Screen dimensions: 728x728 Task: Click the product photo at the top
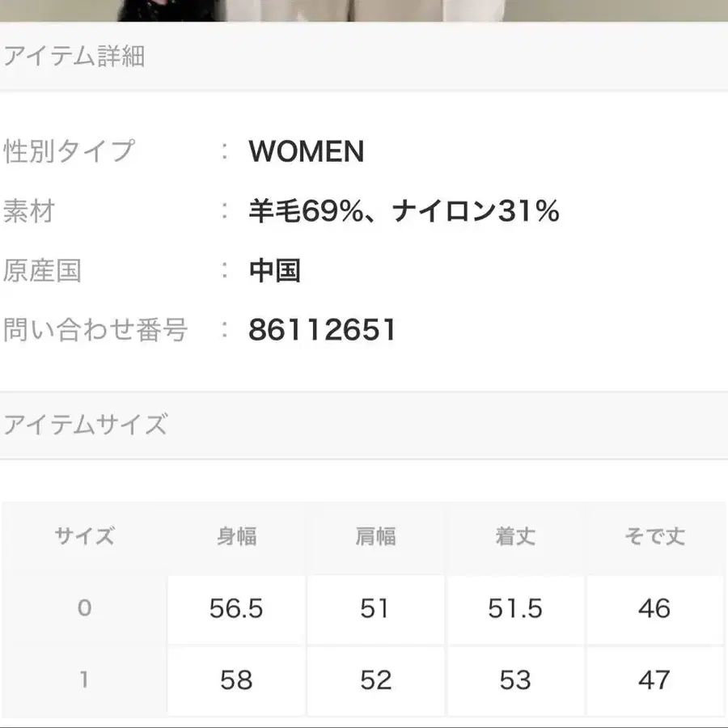coord(364,10)
